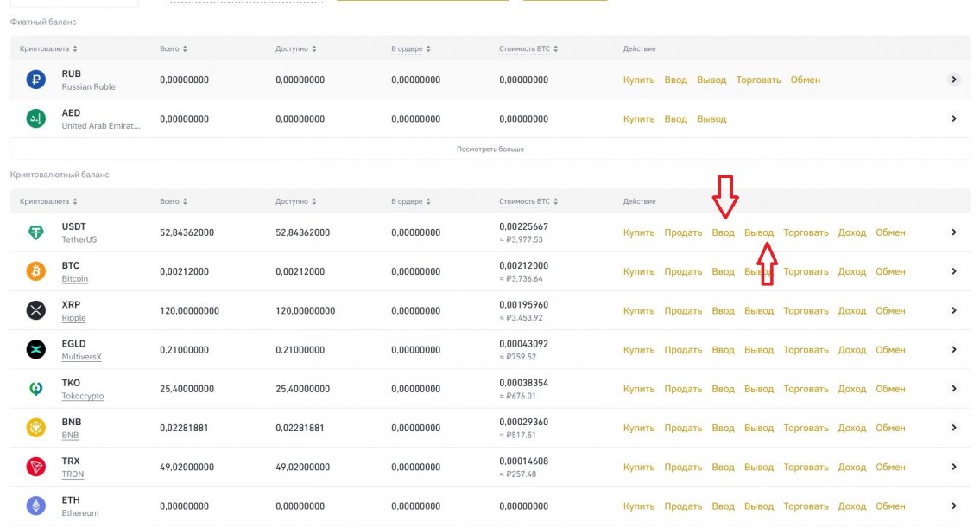Sort fiat table by Доступно column
This screenshot has width=980, height=528.
[x=295, y=49]
